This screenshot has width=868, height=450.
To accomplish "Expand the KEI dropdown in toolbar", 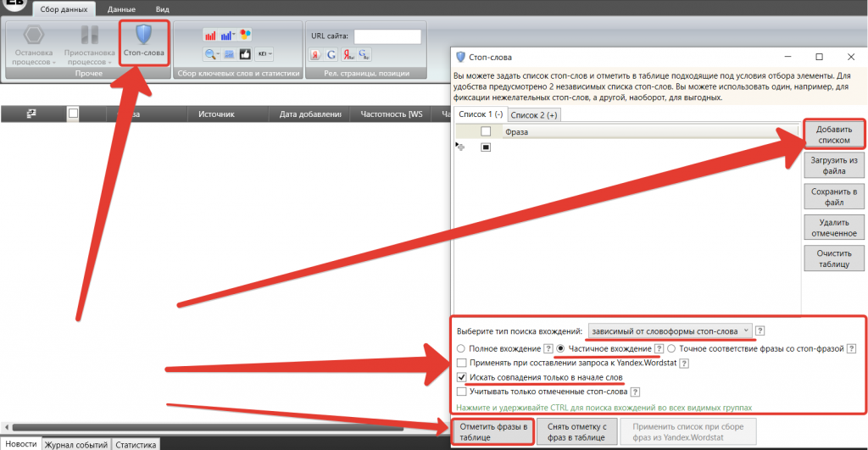I will [264, 54].
